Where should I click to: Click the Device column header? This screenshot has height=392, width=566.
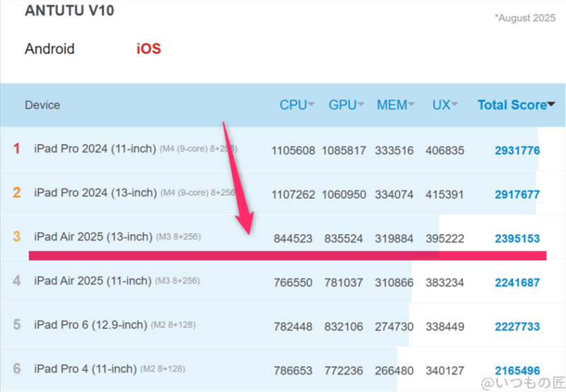click(x=42, y=105)
